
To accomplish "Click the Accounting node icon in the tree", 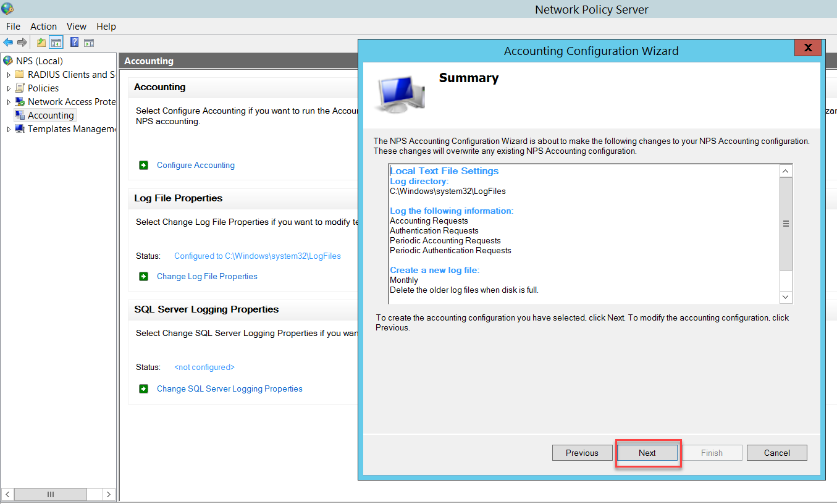I will pyautogui.click(x=20, y=115).
